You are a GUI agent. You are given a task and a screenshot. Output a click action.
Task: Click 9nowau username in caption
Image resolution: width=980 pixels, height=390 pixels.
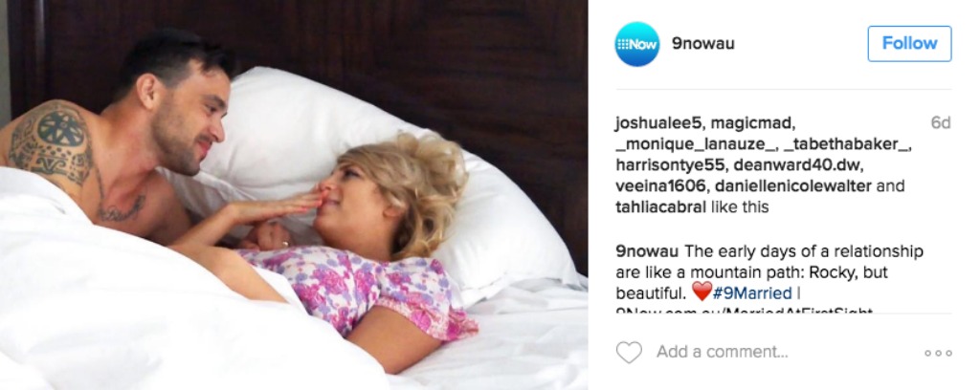(647, 251)
